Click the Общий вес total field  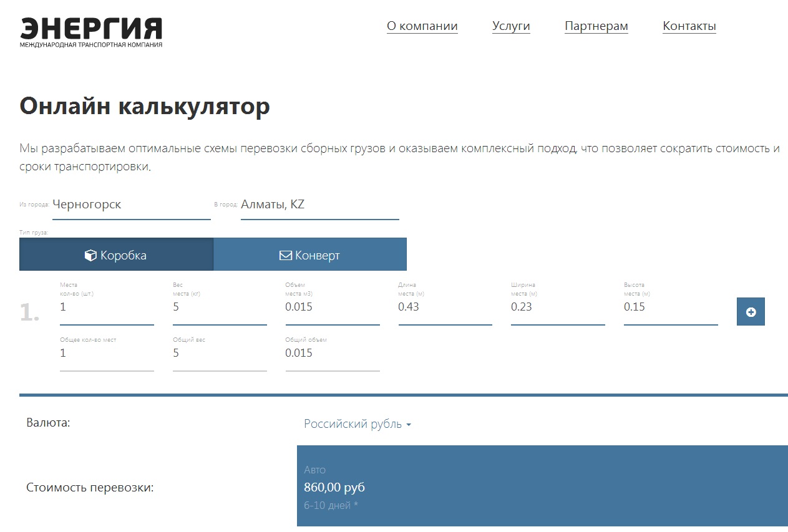point(220,354)
